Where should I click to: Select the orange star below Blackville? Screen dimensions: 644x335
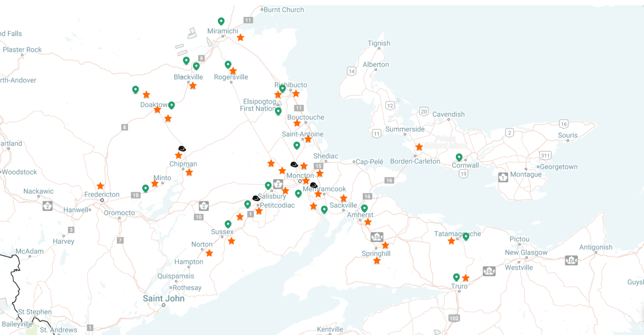pyautogui.click(x=193, y=86)
